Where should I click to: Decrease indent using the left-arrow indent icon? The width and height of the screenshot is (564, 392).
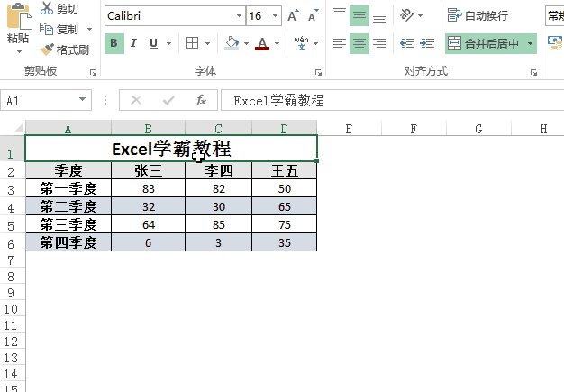[x=407, y=43]
